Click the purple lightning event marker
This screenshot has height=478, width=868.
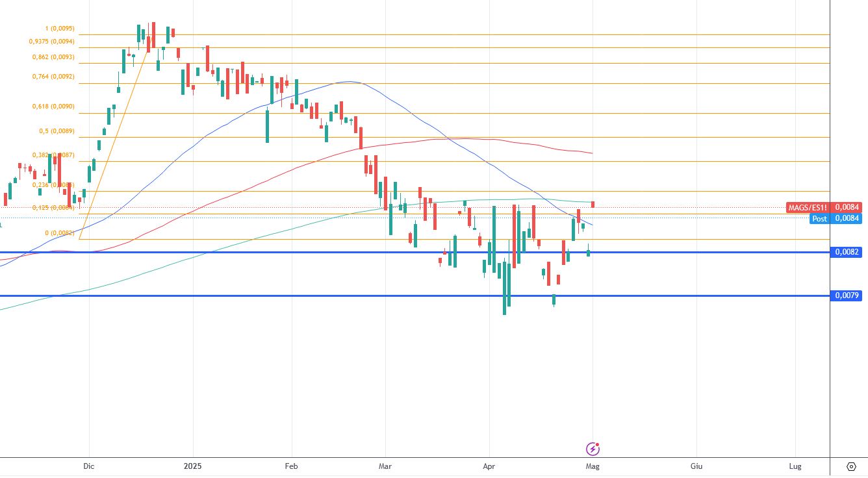pyautogui.click(x=593, y=449)
